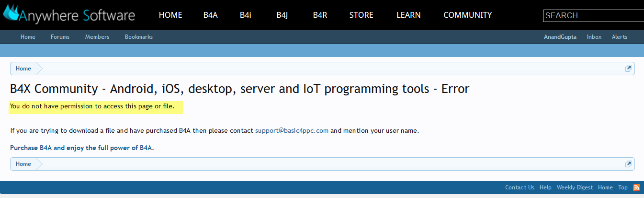Open the HOME main menu item

point(170,15)
